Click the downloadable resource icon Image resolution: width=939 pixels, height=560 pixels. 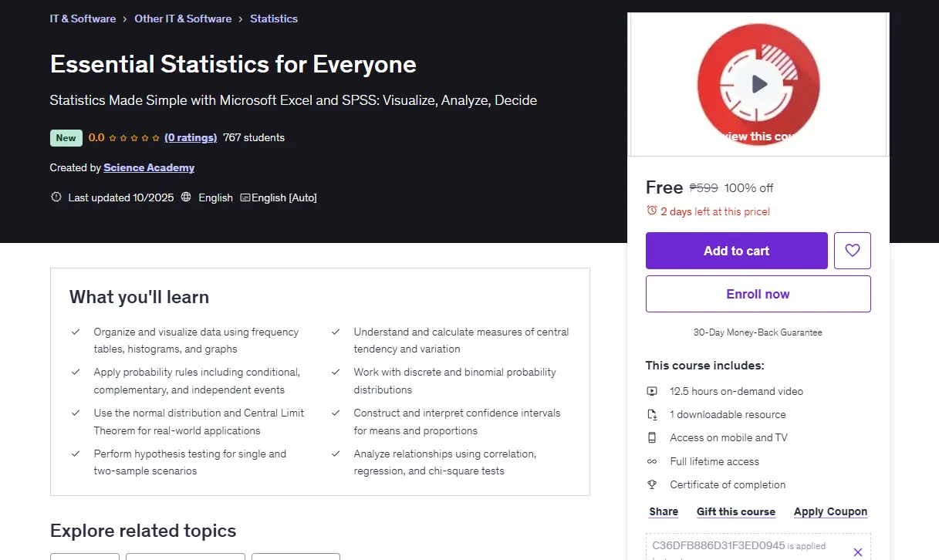click(x=652, y=414)
